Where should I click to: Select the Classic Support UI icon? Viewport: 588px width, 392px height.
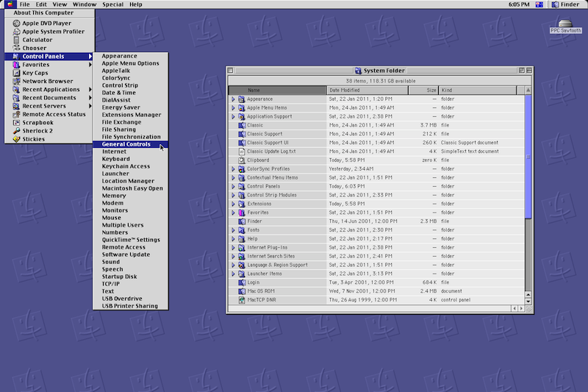242,143
